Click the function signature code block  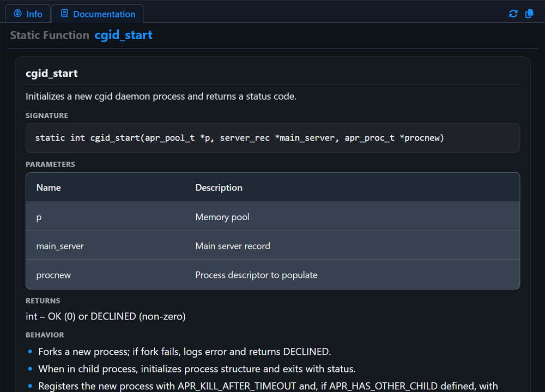click(x=272, y=138)
